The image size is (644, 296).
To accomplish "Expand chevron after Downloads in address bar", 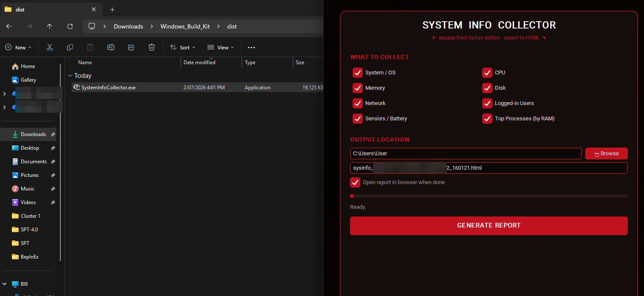I will click(152, 26).
